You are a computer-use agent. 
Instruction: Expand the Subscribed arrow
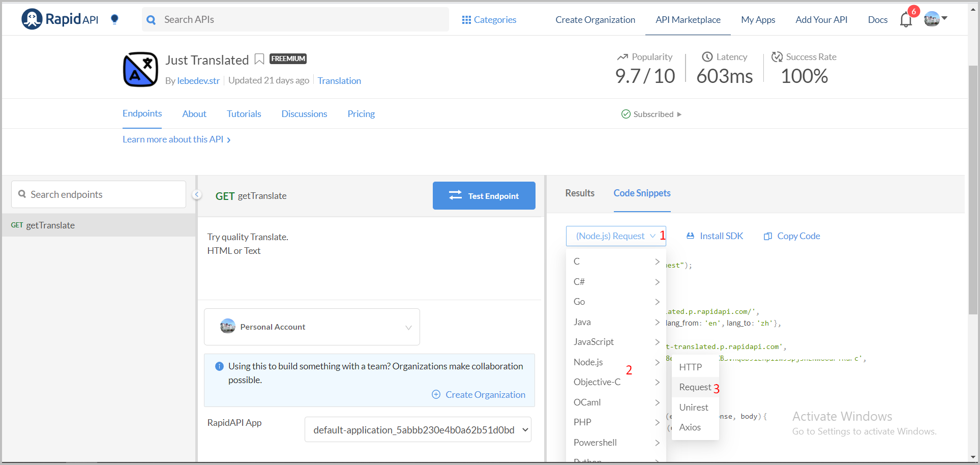point(679,114)
